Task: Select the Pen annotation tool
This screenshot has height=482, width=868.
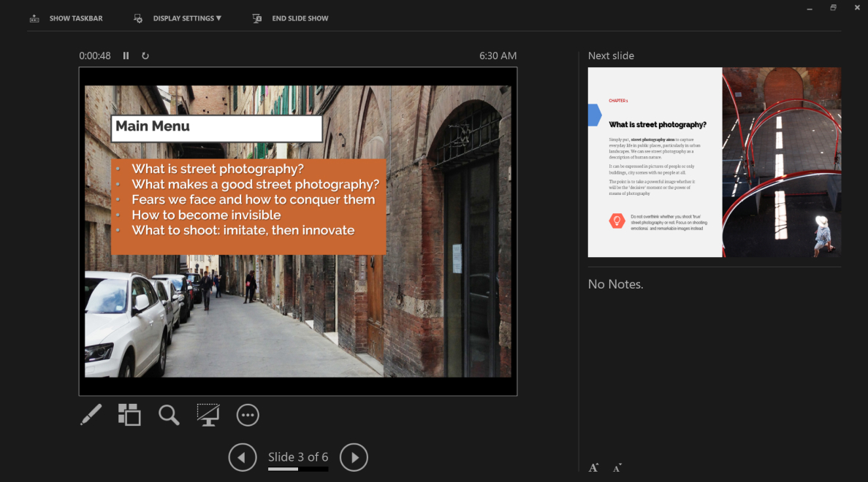Action: (91, 415)
